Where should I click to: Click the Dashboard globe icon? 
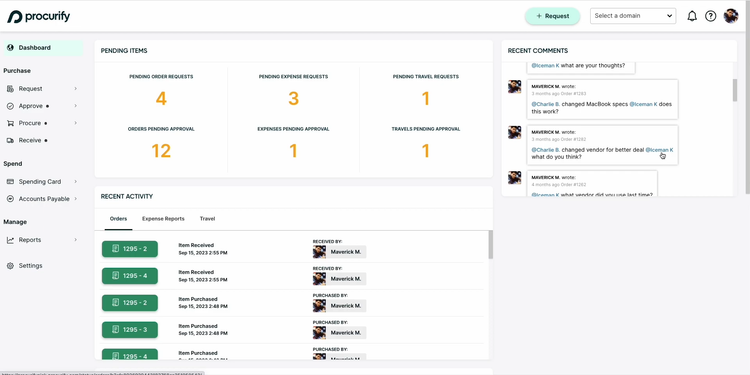coord(11,48)
